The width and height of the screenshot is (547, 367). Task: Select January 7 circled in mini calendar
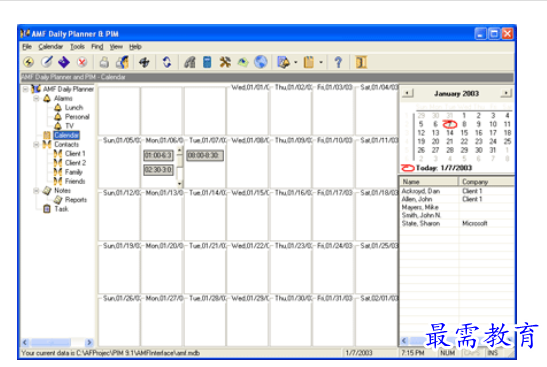[450, 124]
